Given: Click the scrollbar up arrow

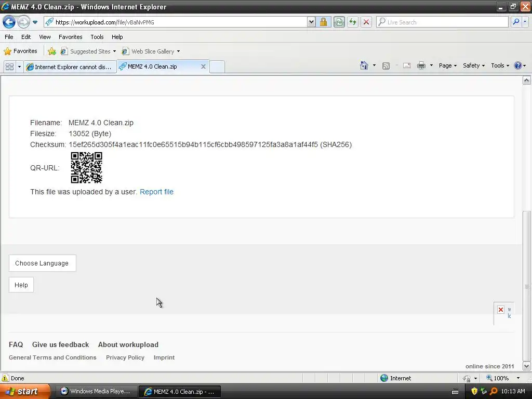Looking at the screenshot, I should tap(527, 80).
